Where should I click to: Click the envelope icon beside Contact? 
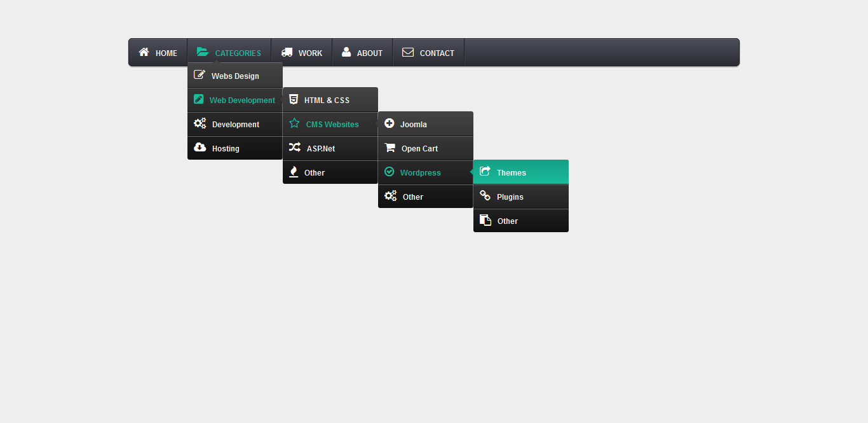click(408, 52)
